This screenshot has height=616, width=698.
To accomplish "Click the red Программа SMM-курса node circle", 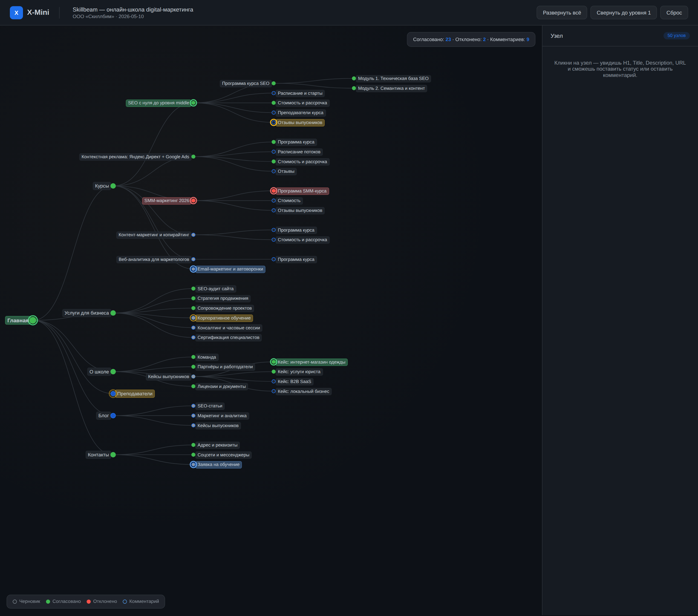I will (273, 191).
